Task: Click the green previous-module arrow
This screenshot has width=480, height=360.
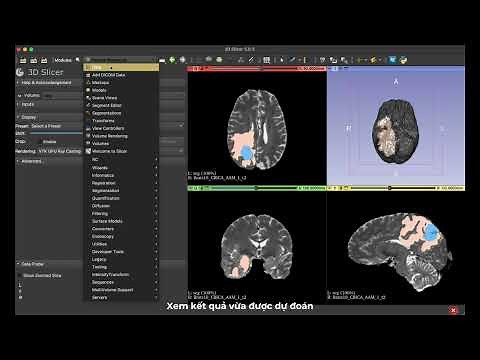Action: [x=172, y=60]
